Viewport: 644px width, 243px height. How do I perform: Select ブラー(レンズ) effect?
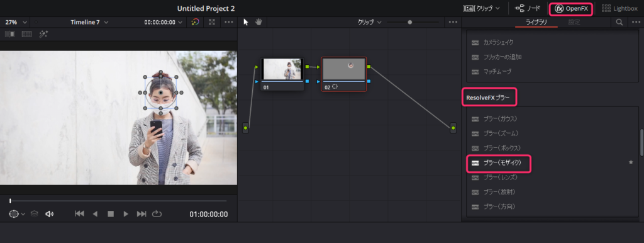[x=500, y=177]
